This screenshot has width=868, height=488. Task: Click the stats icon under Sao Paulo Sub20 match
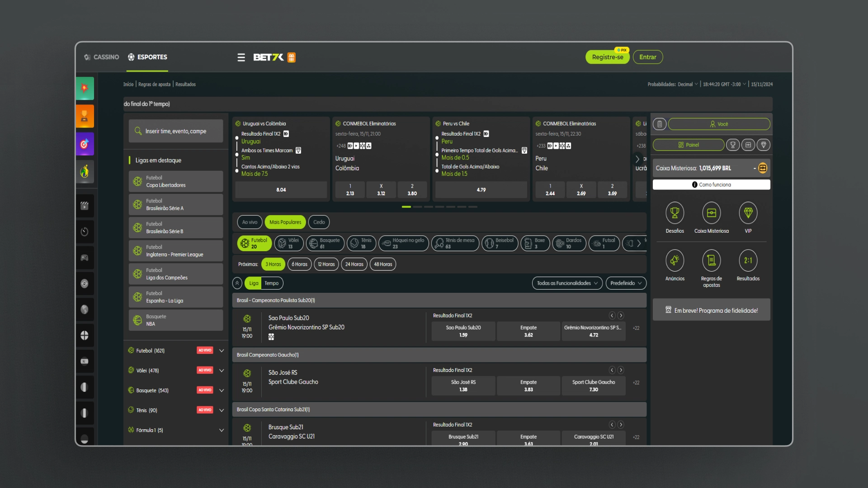click(271, 337)
